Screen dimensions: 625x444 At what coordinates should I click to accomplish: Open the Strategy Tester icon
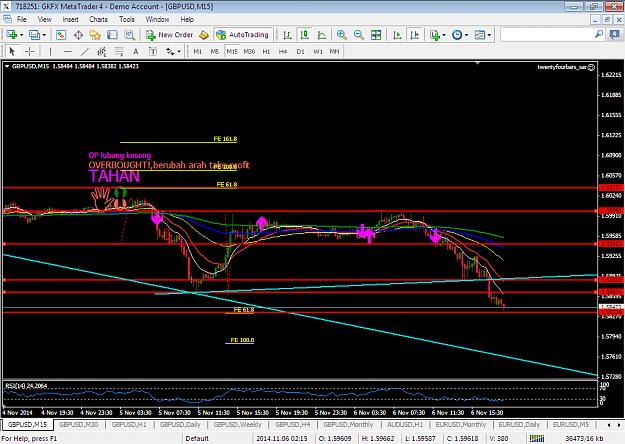[x=130, y=35]
